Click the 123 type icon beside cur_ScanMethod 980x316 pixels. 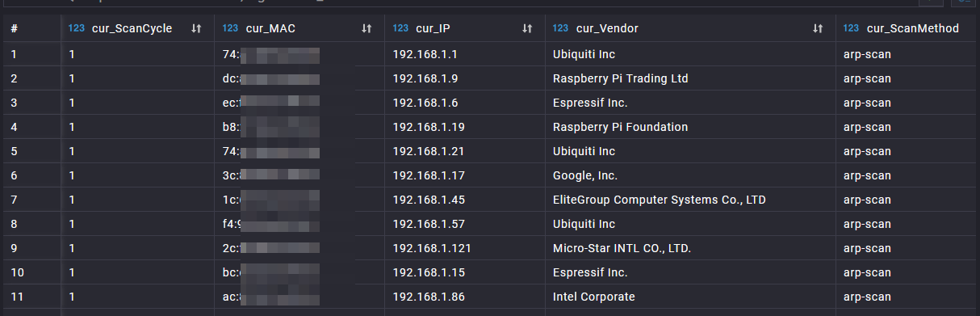pyautogui.click(x=851, y=28)
